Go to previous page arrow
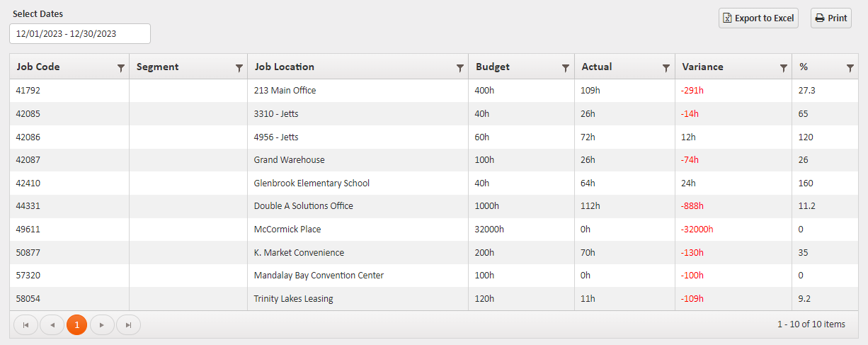Image resolution: width=868 pixels, height=345 pixels. click(52, 325)
